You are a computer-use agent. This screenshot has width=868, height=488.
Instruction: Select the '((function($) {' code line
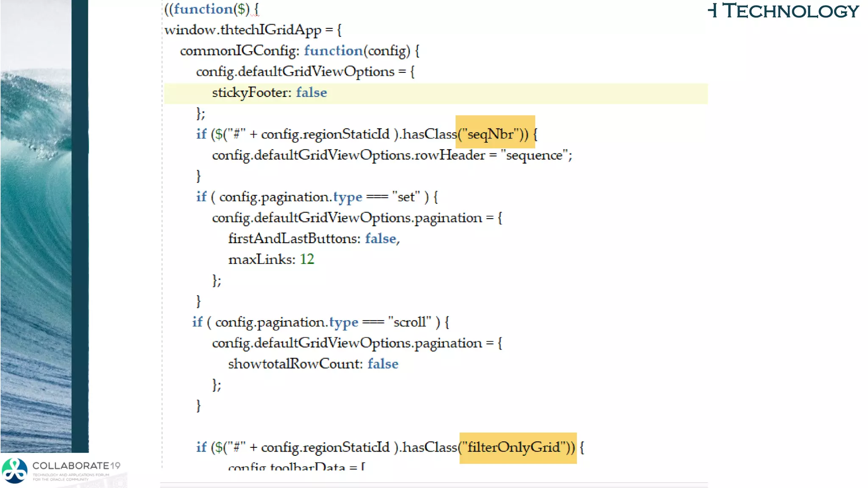(211, 9)
